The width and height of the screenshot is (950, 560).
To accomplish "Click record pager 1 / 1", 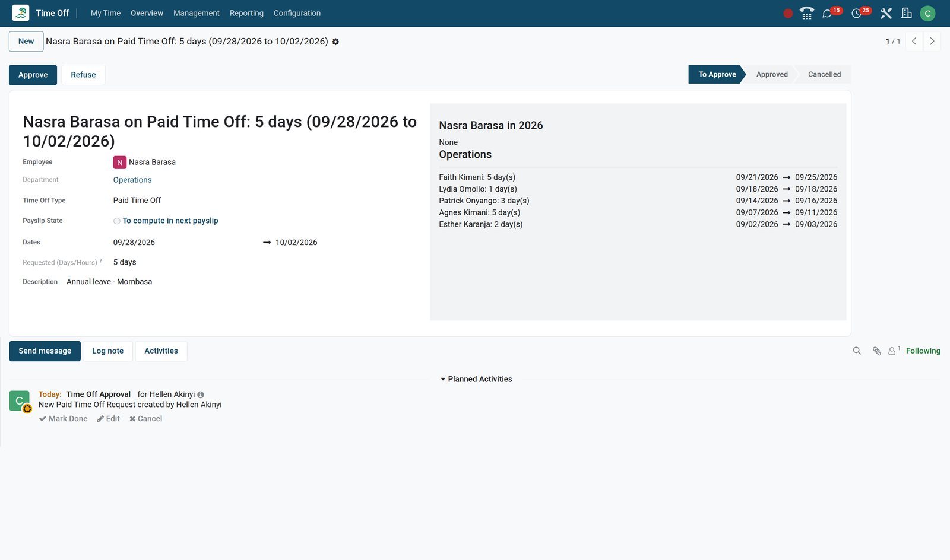I will tap(893, 42).
